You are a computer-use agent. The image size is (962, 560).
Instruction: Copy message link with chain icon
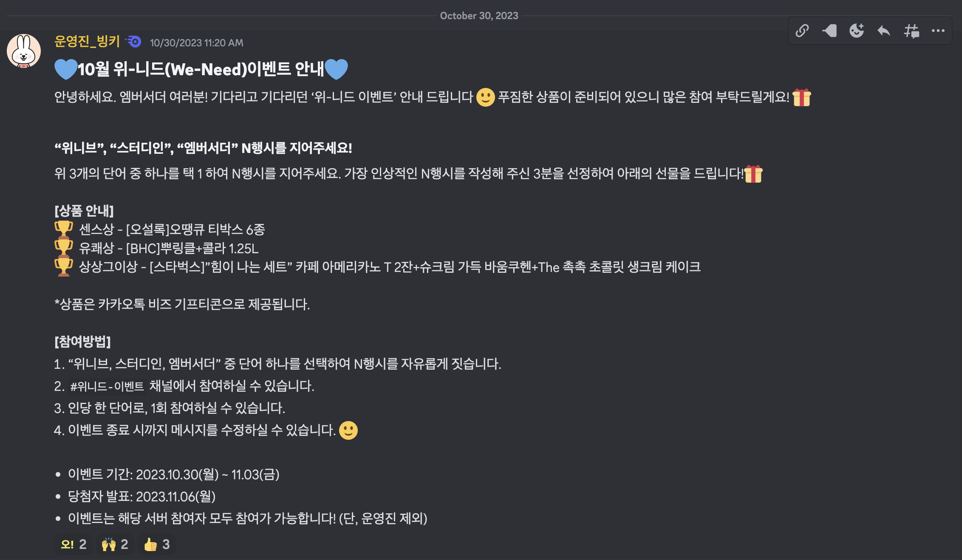802,31
